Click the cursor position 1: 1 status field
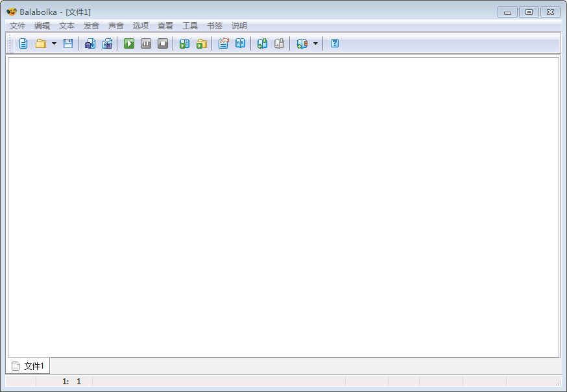This screenshot has height=392, width=567. point(64,381)
